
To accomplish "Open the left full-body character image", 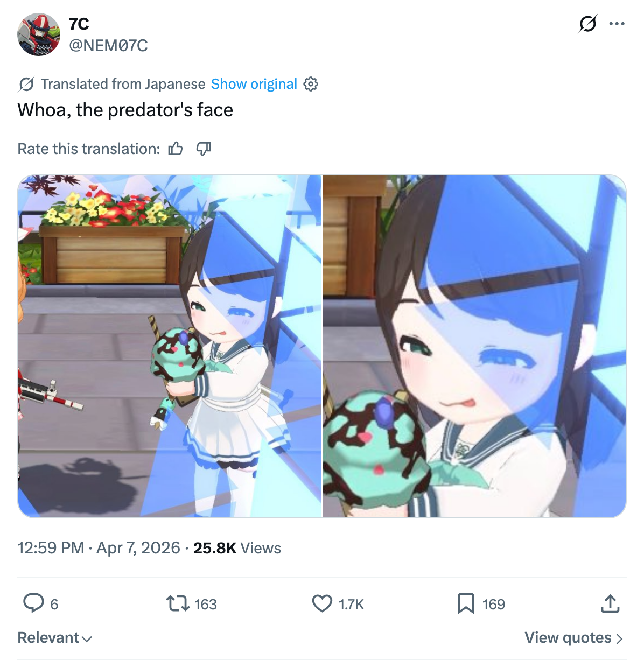I will pos(170,346).
